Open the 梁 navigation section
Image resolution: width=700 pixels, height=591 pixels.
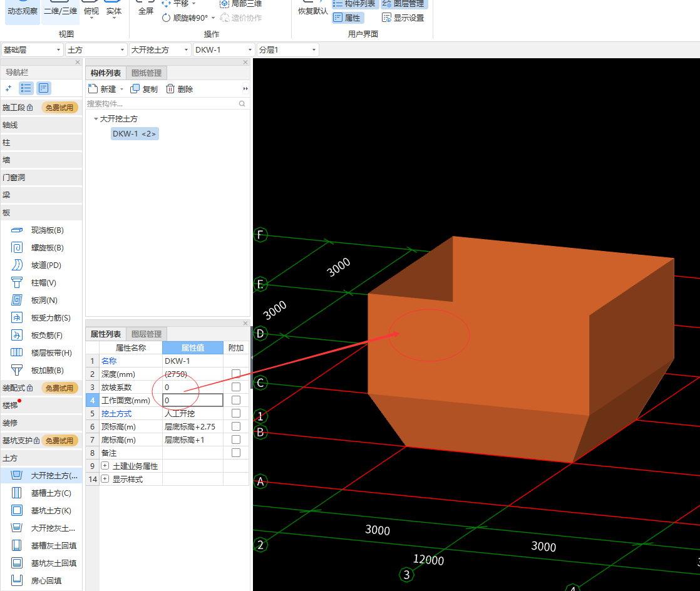pyautogui.click(x=41, y=195)
